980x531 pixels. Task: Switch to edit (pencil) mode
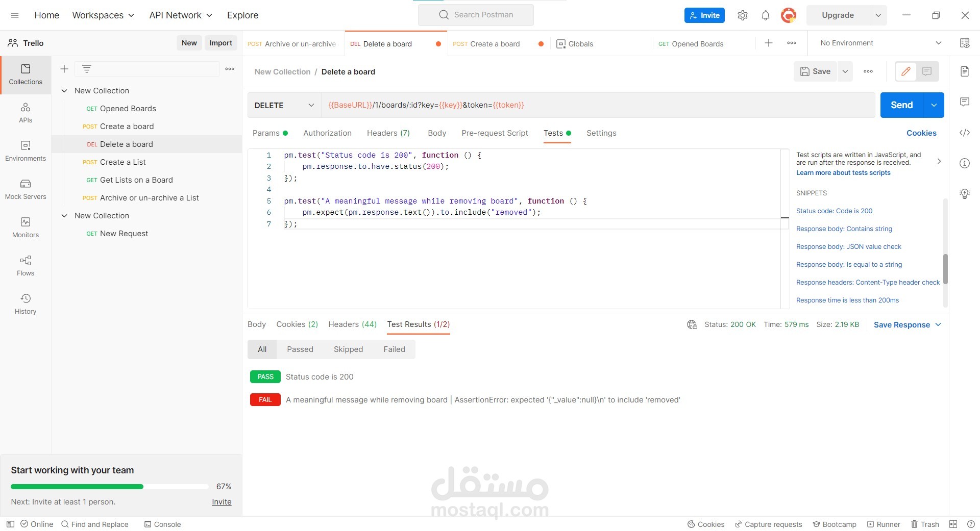point(906,71)
